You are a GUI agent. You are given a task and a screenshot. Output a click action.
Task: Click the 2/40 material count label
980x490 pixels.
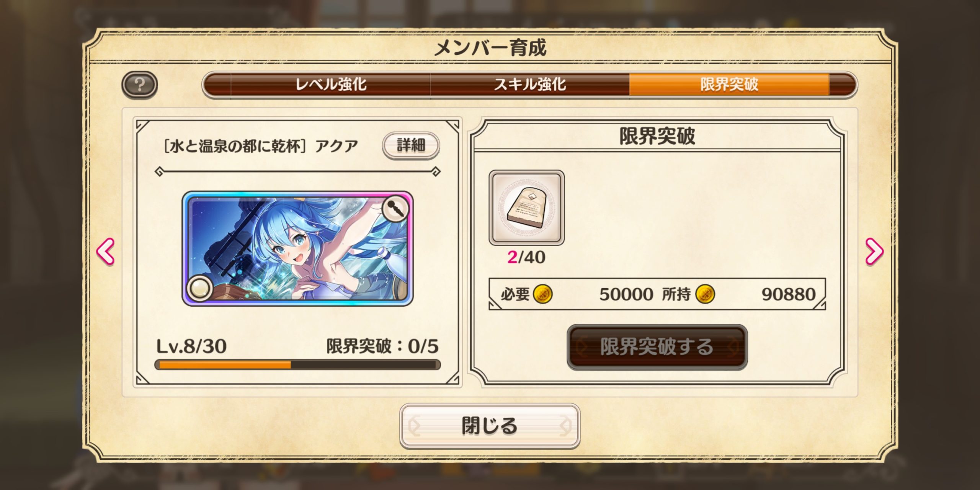pos(526,257)
